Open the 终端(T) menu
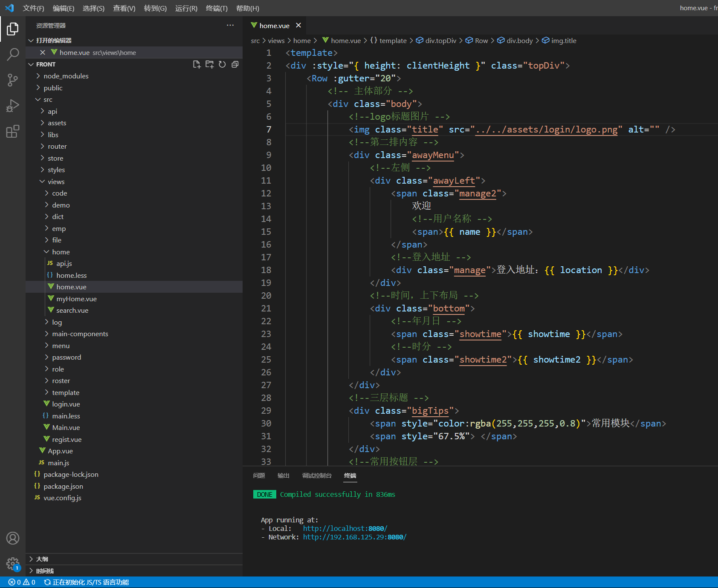 217,8
